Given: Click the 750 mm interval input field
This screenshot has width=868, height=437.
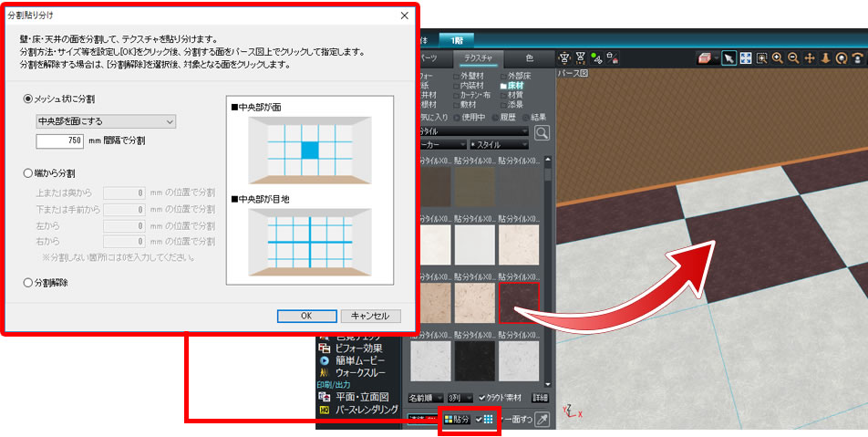Looking at the screenshot, I should click(x=60, y=141).
